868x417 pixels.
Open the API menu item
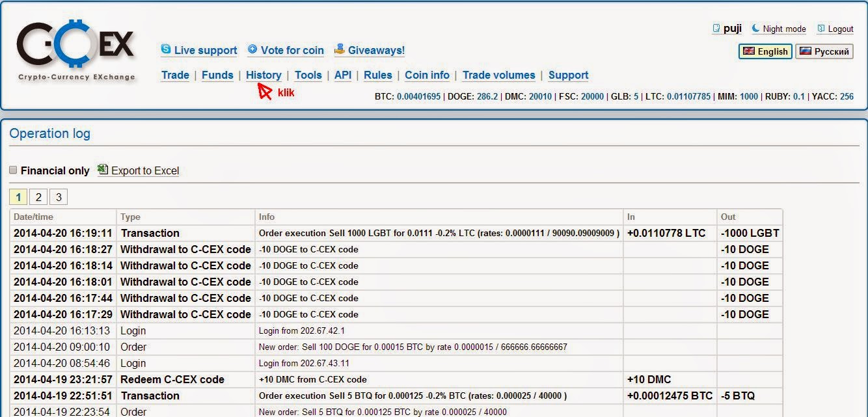pos(343,75)
